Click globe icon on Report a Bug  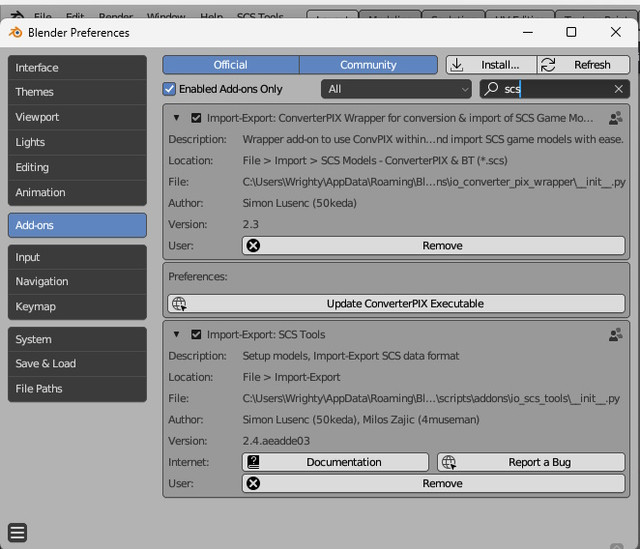449,462
